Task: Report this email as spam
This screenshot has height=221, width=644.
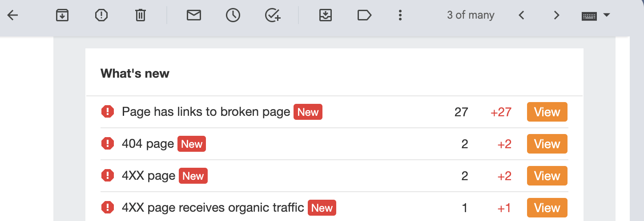Action: click(101, 16)
